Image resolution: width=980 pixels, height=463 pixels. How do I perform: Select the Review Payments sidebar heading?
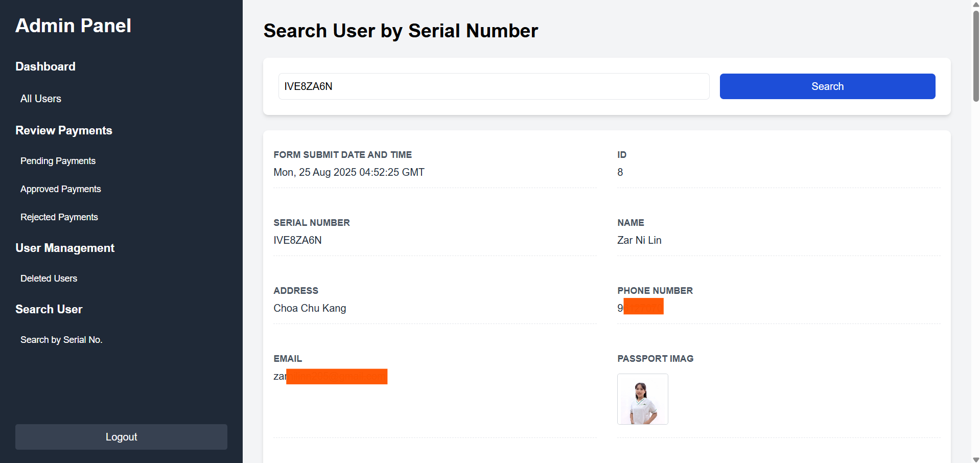coord(64,130)
